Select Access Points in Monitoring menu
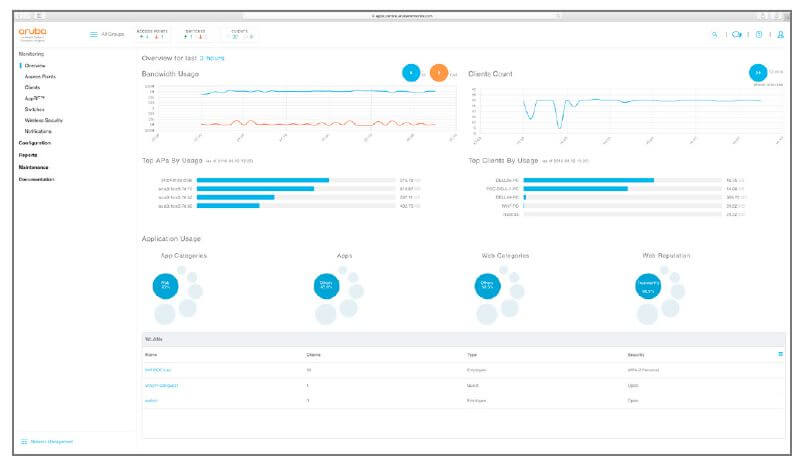The image size is (807, 466). [x=40, y=77]
